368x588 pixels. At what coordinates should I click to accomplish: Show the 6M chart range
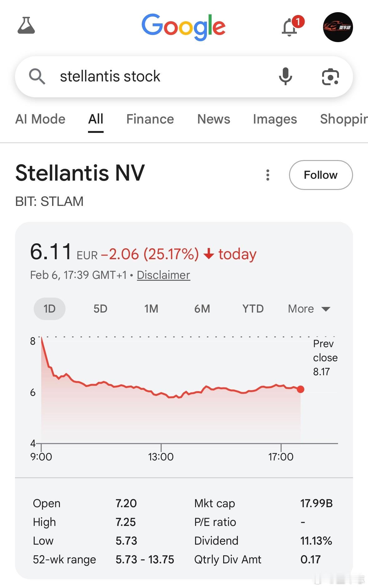click(x=202, y=309)
